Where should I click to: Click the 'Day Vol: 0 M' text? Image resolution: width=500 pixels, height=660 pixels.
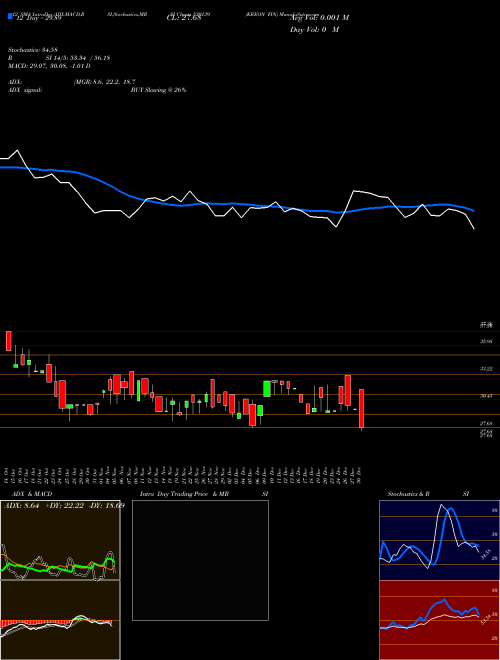[x=314, y=30]
